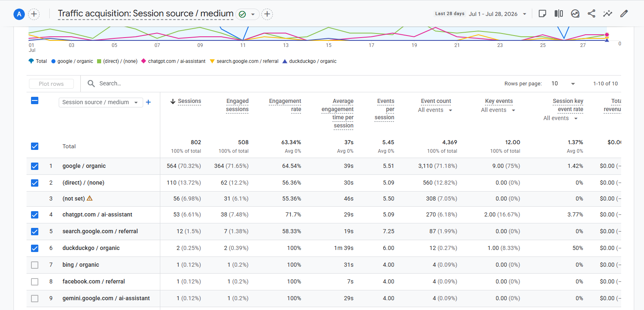Click the '1m 39s' engagement time cell

point(344,248)
